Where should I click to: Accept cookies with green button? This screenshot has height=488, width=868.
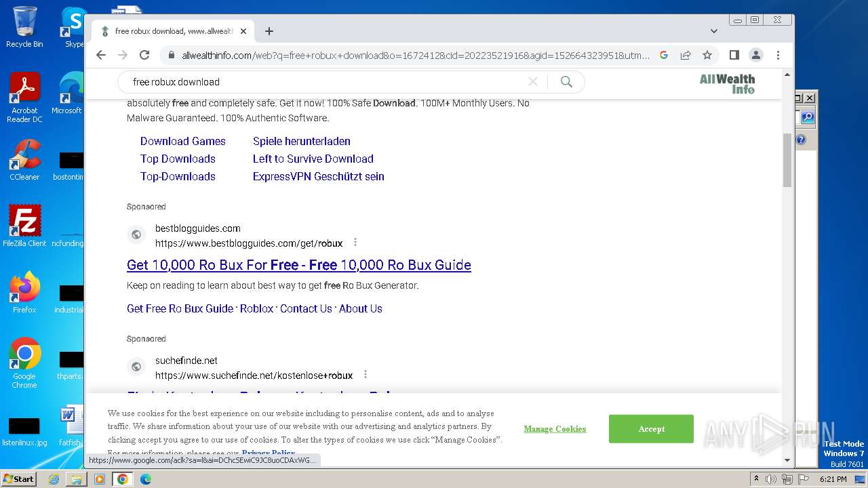point(651,429)
